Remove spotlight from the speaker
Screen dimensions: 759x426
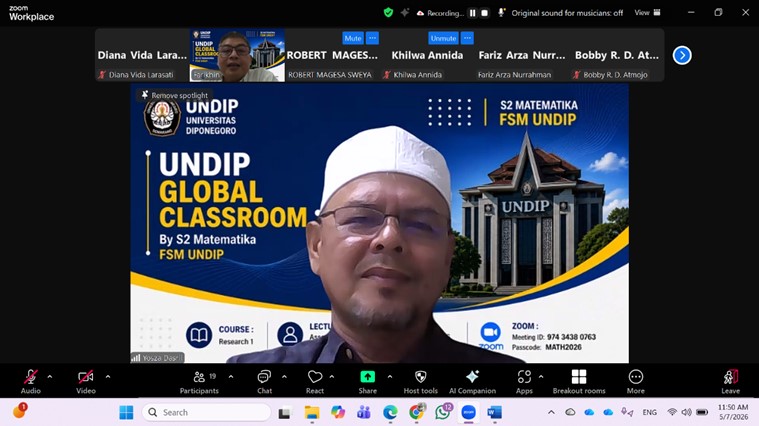click(175, 95)
